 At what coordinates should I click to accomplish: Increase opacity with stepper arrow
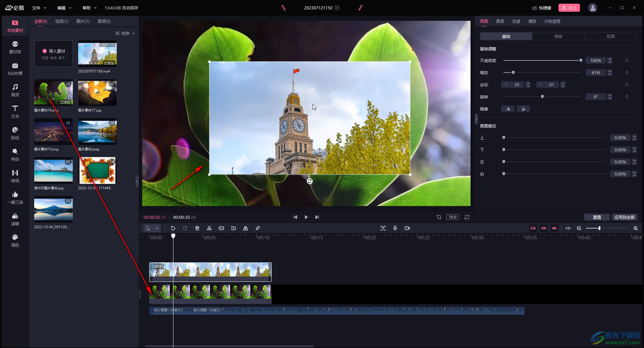(x=610, y=59)
